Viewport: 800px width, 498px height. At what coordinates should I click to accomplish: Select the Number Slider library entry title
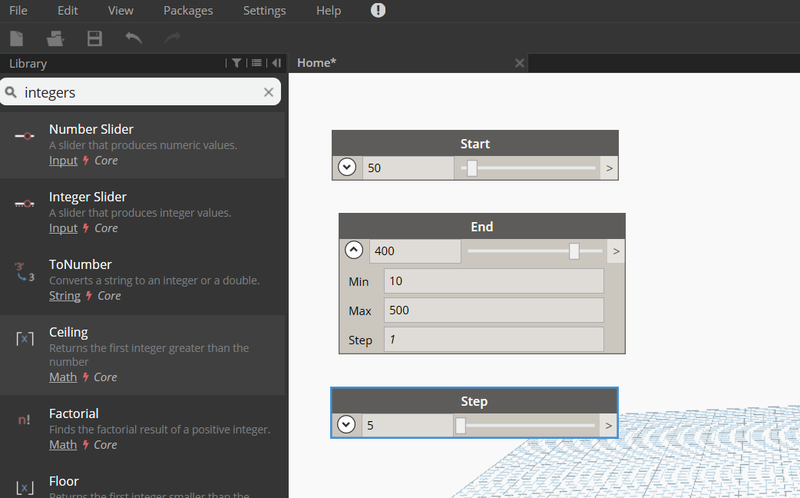click(91, 129)
